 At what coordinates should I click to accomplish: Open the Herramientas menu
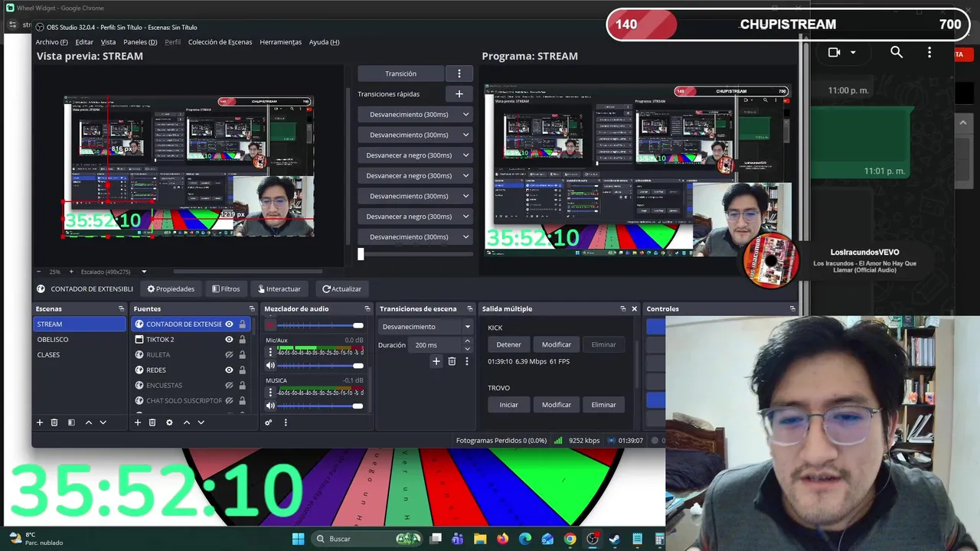280,42
